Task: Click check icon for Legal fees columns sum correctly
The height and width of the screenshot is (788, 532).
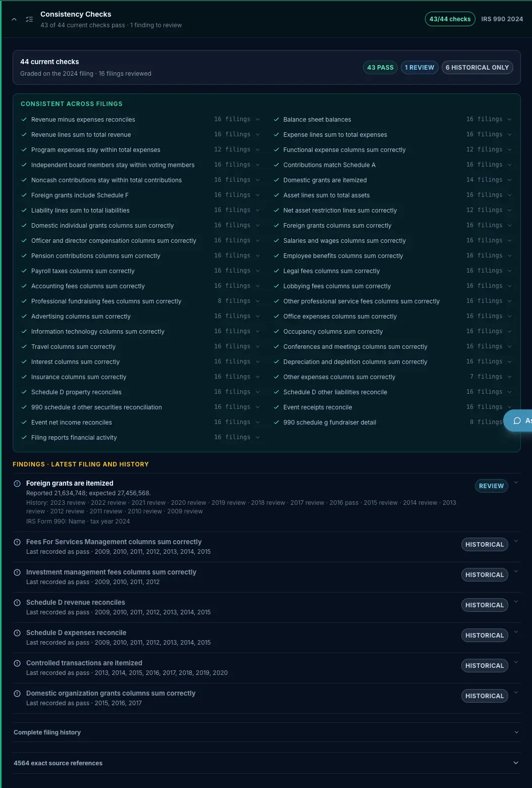Action: click(276, 271)
